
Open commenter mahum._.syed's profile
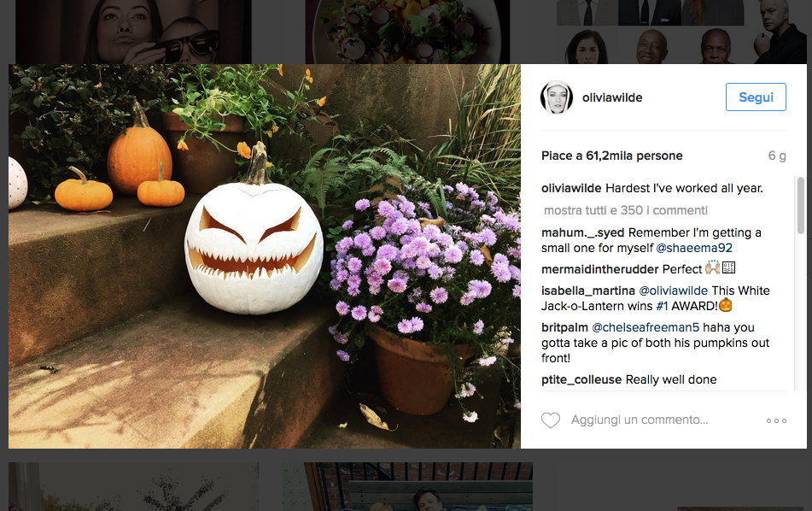tap(582, 232)
